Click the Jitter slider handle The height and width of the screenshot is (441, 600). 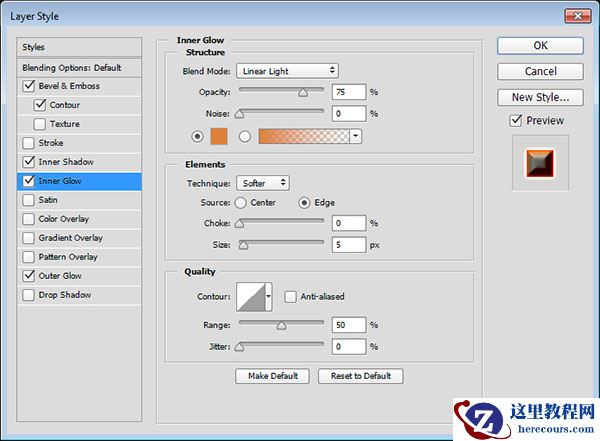pos(240,347)
